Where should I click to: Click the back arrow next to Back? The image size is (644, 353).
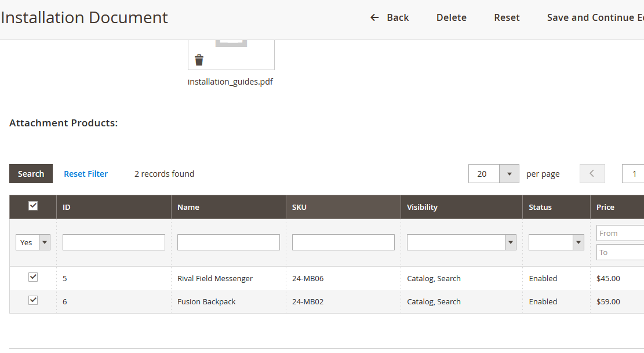(x=374, y=17)
